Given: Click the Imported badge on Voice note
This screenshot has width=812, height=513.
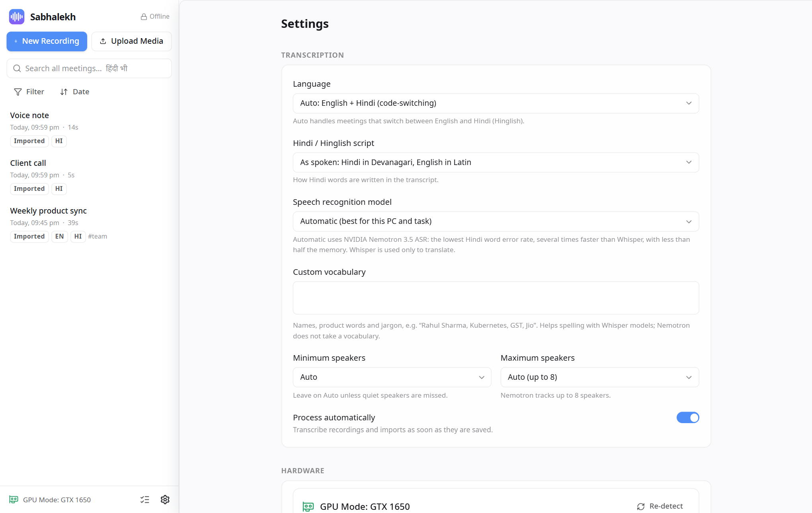Looking at the screenshot, I should pyautogui.click(x=29, y=141).
